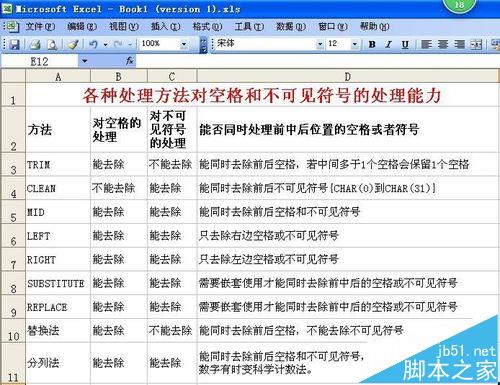Viewport: 500px width, 385px height.
Task: Open the 插入 menu
Action: coord(166,26)
